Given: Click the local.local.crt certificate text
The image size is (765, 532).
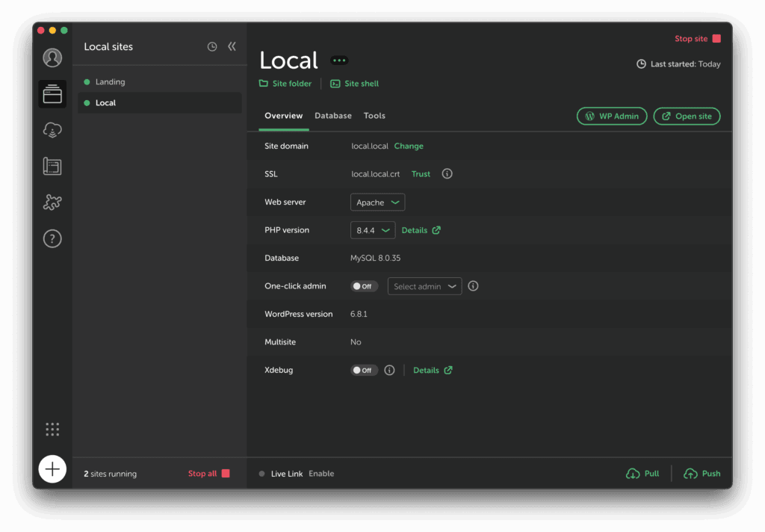Looking at the screenshot, I should 375,174.
